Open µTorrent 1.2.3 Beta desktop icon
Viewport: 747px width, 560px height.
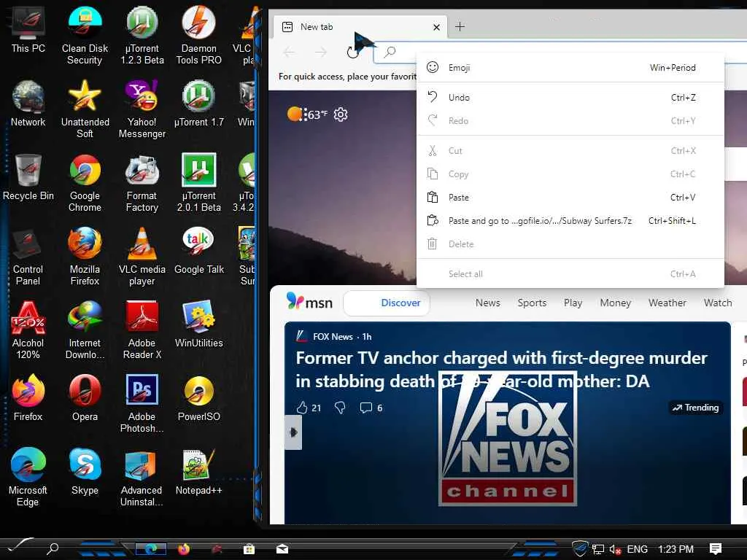tap(142, 35)
